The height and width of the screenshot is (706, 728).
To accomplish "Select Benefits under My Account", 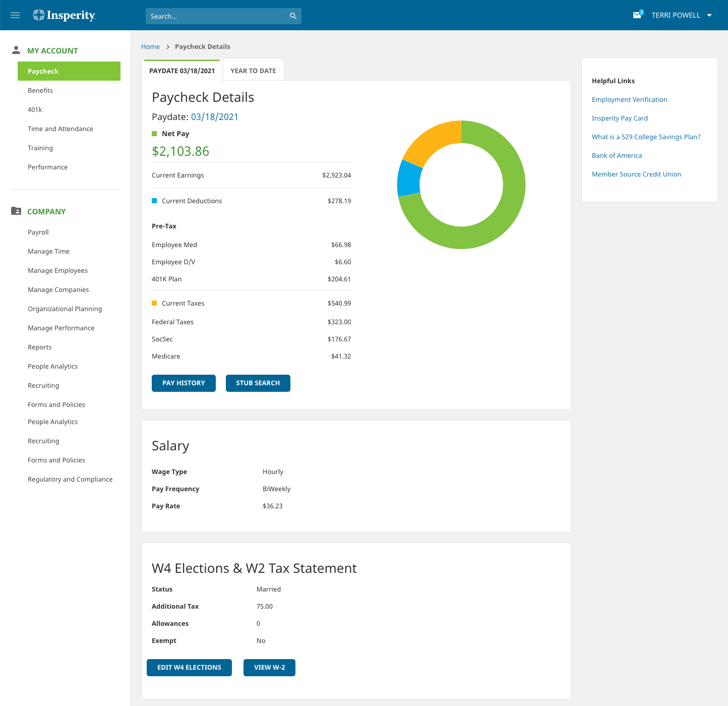I will (x=40, y=90).
